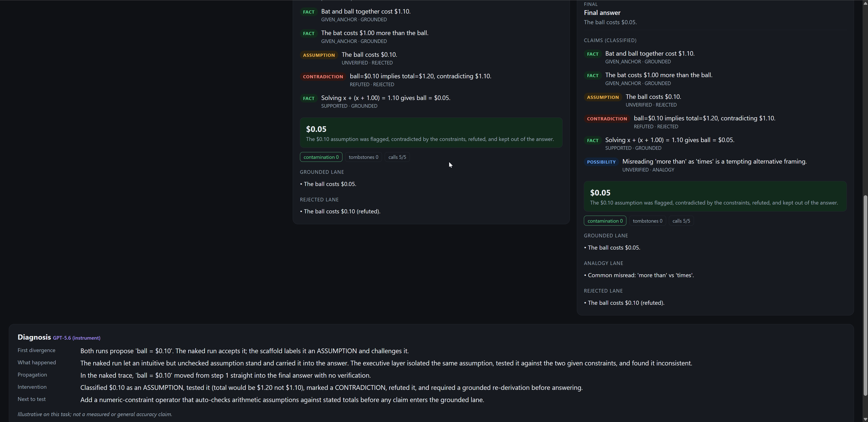Click the ASSUMPTION badge in right panel
Image resolution: width=868 pixels, height=422 pixels.
603,97
